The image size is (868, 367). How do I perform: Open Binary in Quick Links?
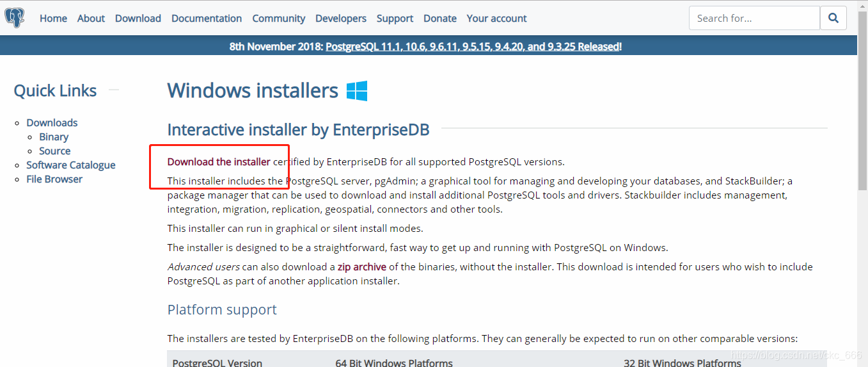[54, 136]
